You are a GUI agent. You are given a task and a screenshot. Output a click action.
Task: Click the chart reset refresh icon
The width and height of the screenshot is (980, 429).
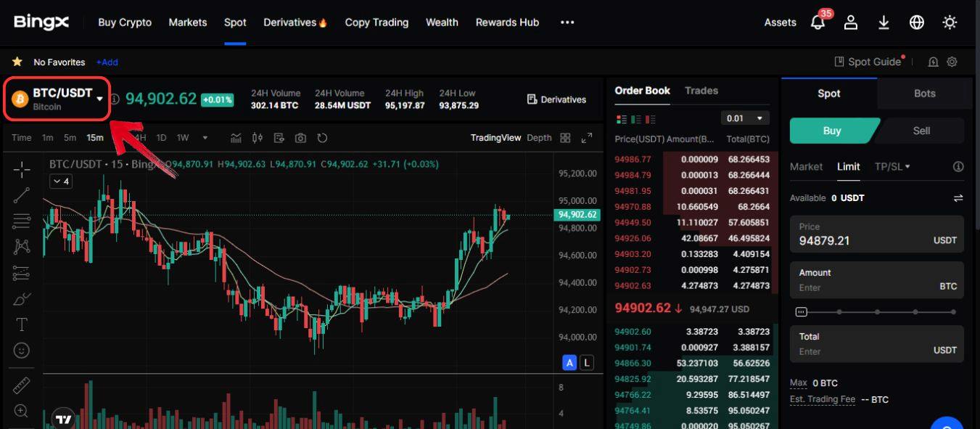point(322,138)
